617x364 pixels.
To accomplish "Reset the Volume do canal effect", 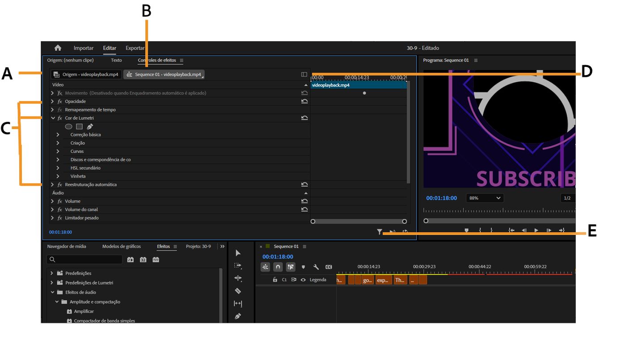I will [x=304, y=209].
